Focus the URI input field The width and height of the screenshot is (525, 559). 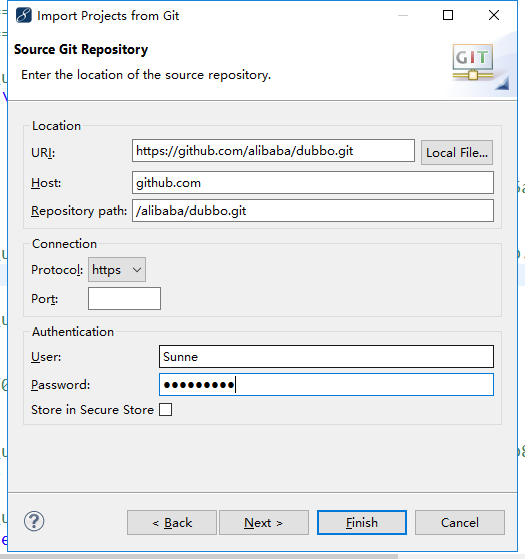point(273,151)
